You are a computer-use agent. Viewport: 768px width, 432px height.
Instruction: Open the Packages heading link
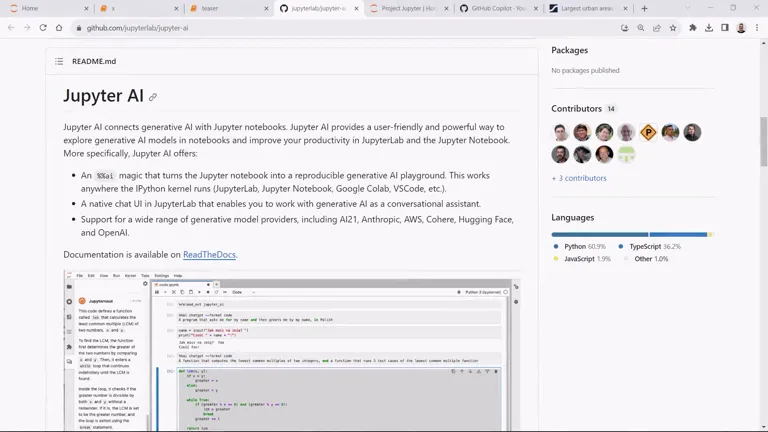[x=570, y=50]
